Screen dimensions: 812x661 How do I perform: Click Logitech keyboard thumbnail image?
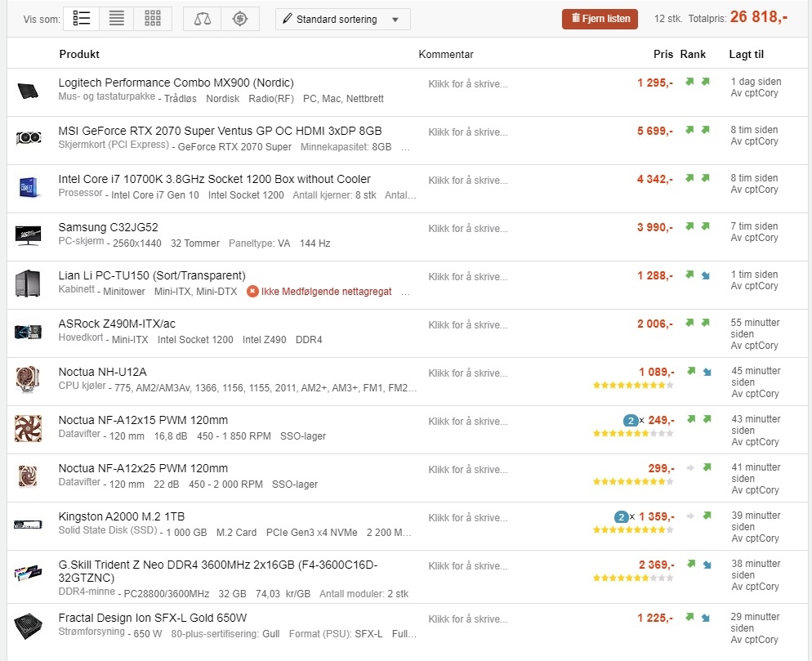tap(28, 92)
